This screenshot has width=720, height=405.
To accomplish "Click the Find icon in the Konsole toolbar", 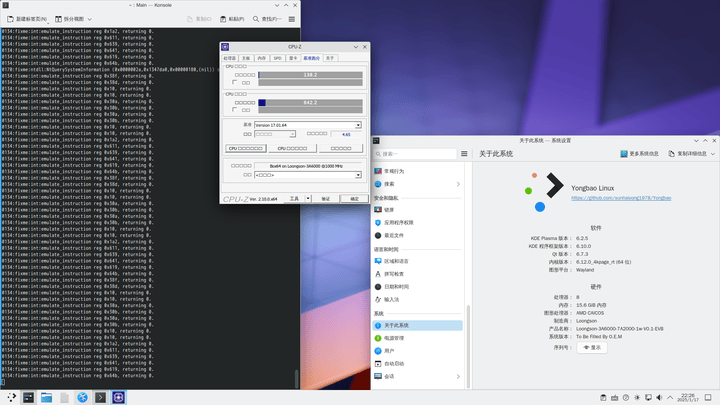I will coord(257,18).
